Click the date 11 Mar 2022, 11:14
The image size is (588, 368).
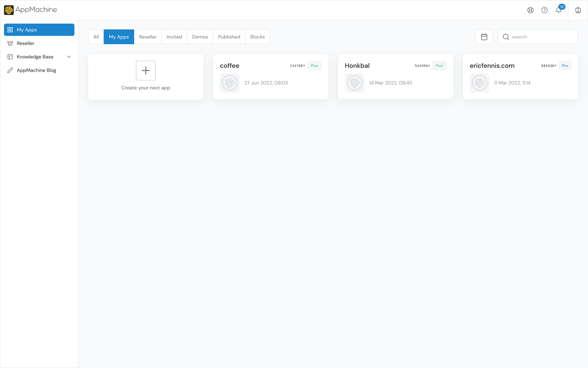[512, 83]
